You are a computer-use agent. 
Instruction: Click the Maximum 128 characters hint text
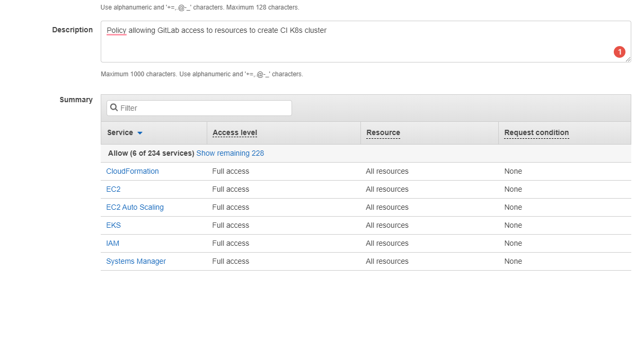pyautogui.click(x=200, y=7)
